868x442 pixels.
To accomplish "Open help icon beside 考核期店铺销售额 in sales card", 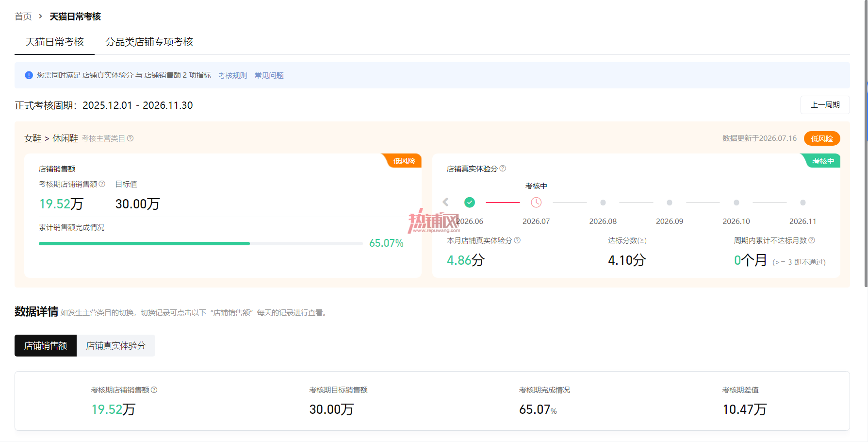I will point(102,184).
